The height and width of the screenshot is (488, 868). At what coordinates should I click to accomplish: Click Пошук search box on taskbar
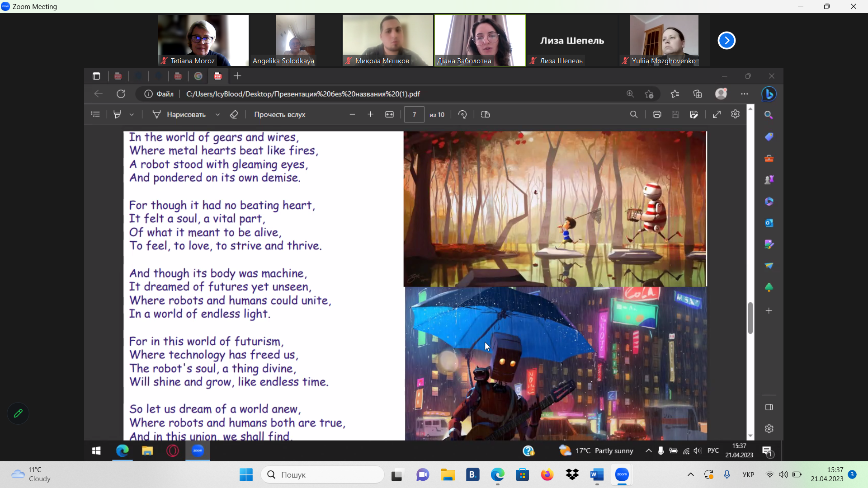click(x=322, y=474)
